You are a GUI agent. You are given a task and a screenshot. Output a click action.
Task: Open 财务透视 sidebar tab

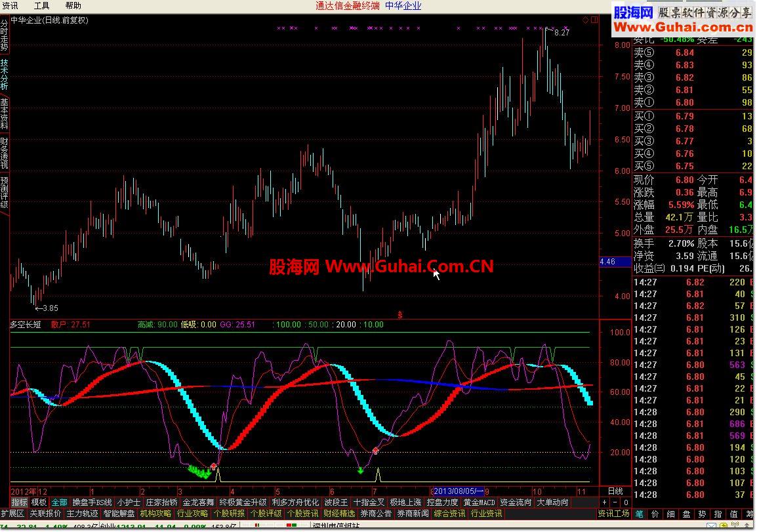[5, 153]
